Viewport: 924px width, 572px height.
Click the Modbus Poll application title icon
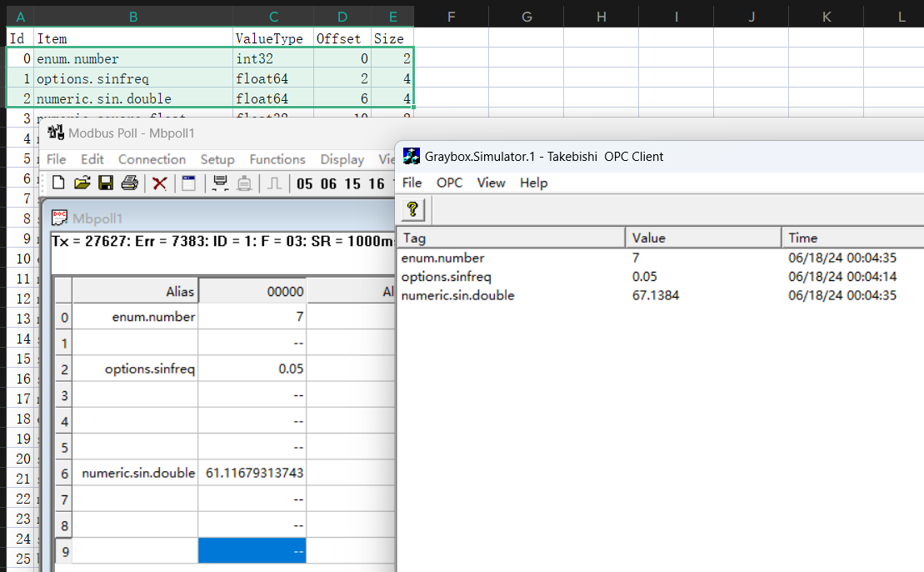56,132
